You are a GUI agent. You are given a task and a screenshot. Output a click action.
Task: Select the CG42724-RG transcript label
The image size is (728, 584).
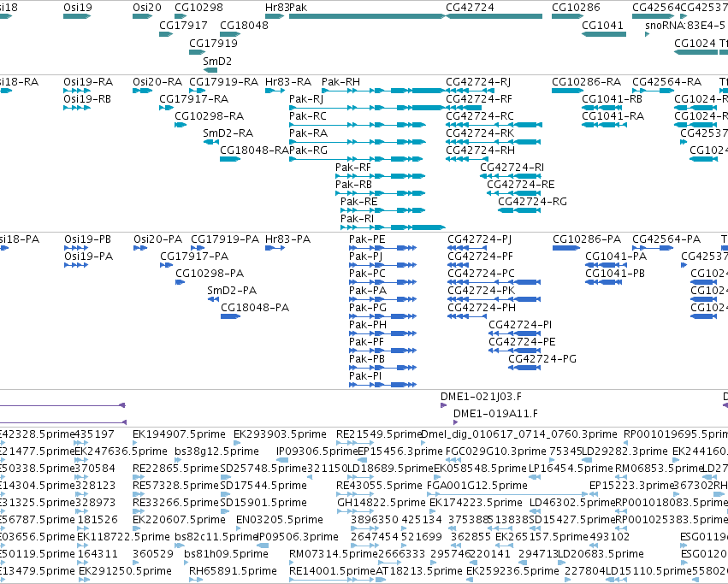533,202
